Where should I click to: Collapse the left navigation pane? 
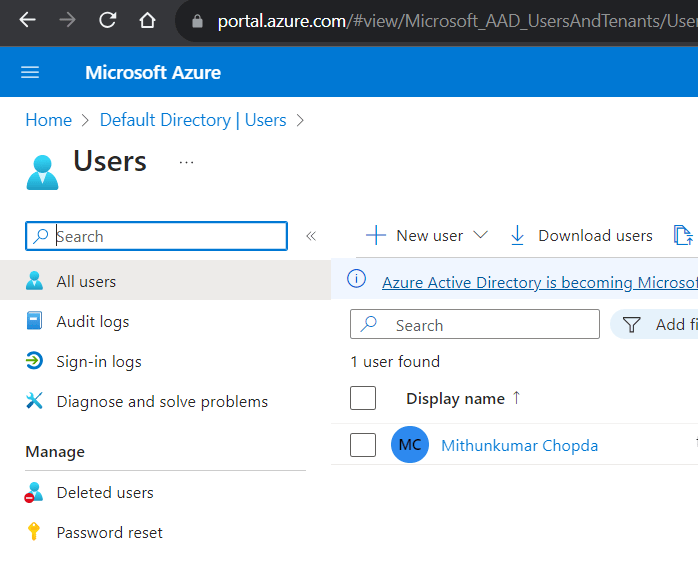point(311,236)
